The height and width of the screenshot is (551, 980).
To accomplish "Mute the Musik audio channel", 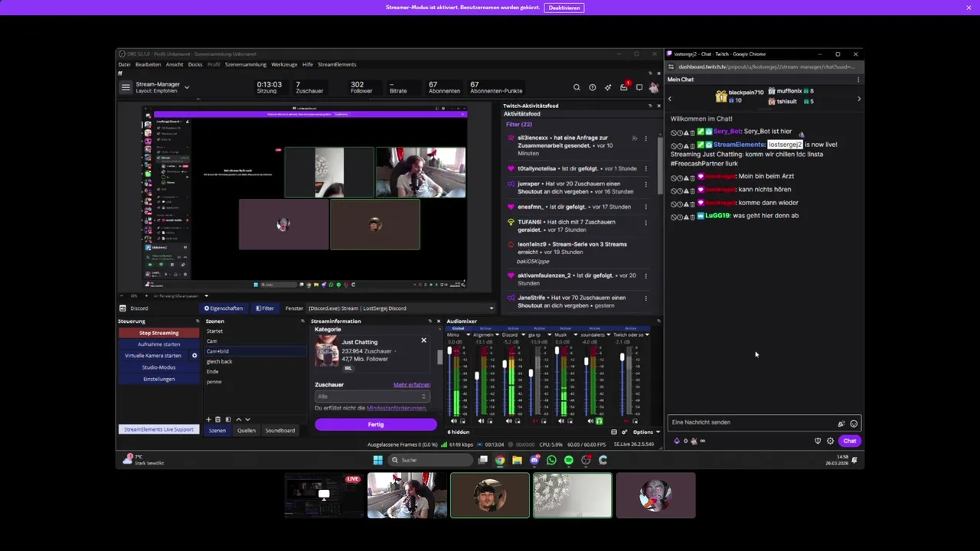I will [561, 421].
